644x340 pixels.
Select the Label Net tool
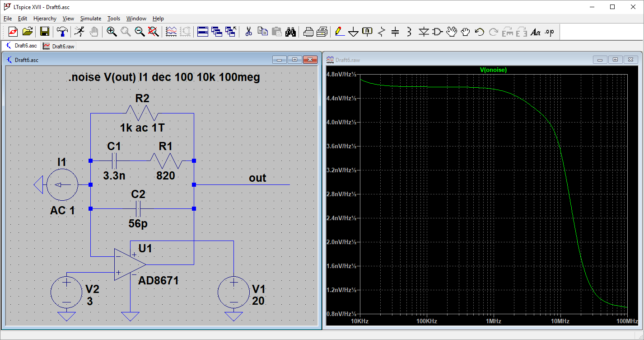point(368,32)
